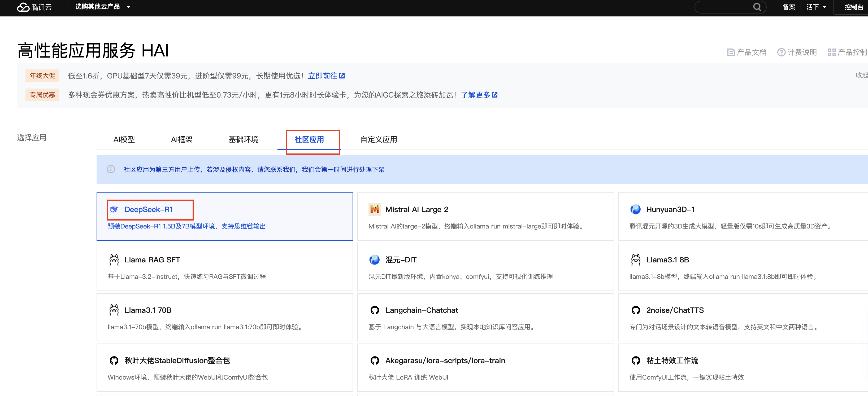Click the Mistral AI Large 2 logo icon
Viewport: 868px width, 396px height.
(374, 209)
